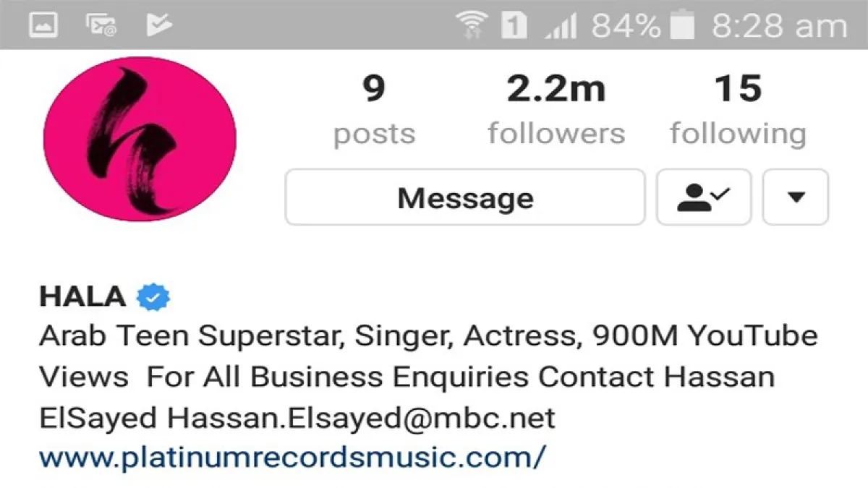This screenshot has width=868, height=488.
Task: Tap the 84% battery percentage text
Action: 626,26
